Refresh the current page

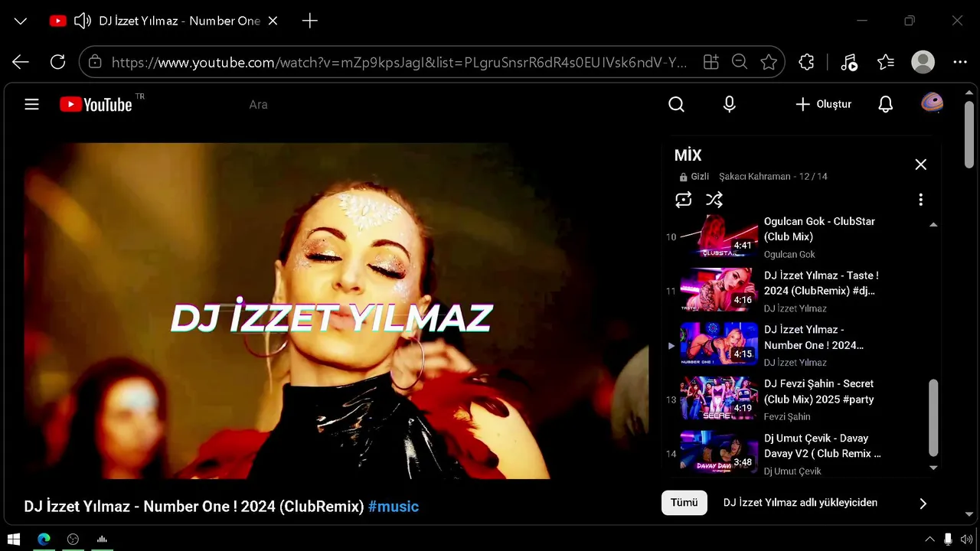tap(57, 62)
